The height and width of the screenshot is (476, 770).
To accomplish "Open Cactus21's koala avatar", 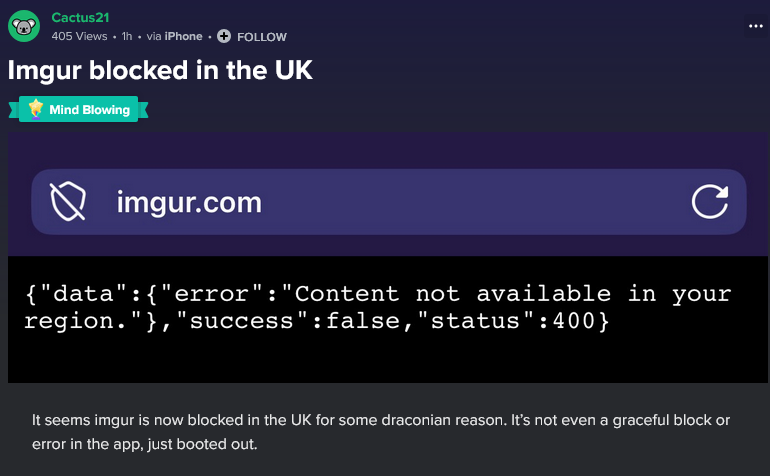I will coord(24,26).
